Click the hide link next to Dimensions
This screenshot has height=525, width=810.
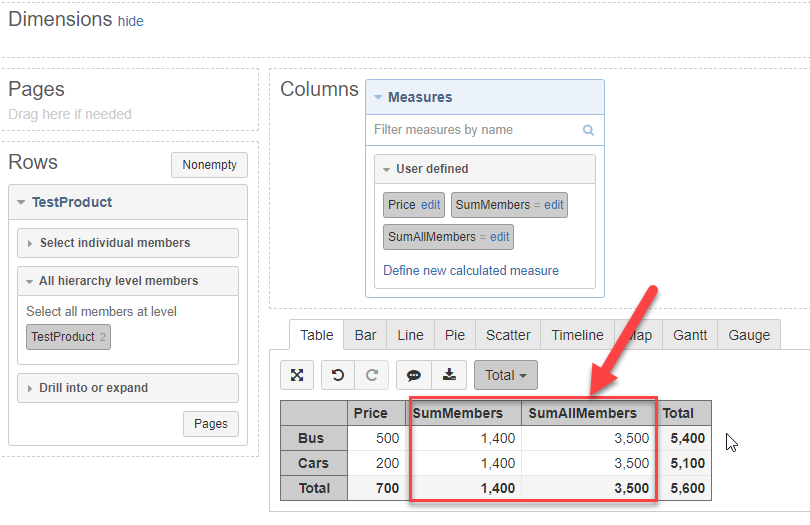tap(130, 21)
